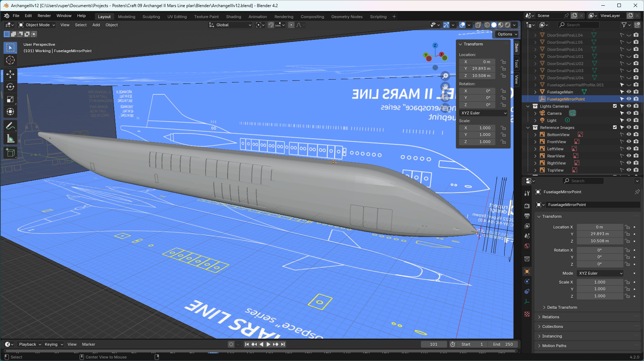
Task: Open the World properties tab icon
Action: pyautogui.click(x=527, y=246)
